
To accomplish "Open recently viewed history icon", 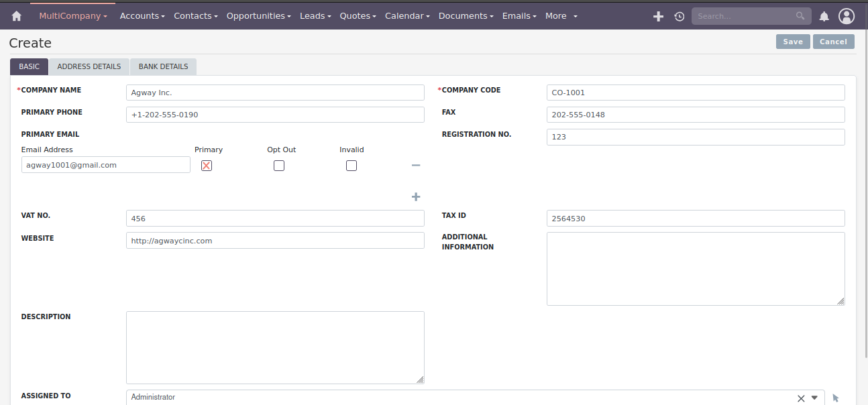I will click(680, 16).
